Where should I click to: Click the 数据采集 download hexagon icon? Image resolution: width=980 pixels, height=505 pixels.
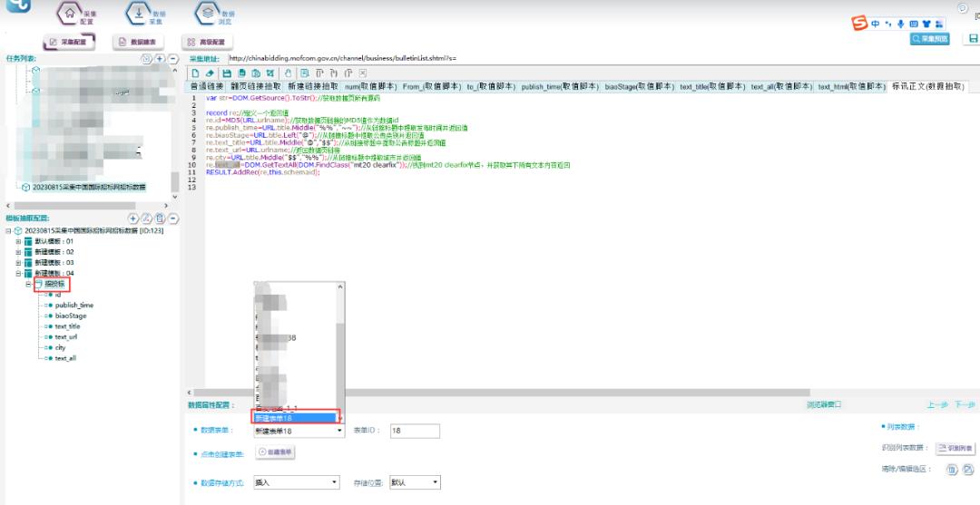pos(136,14)
